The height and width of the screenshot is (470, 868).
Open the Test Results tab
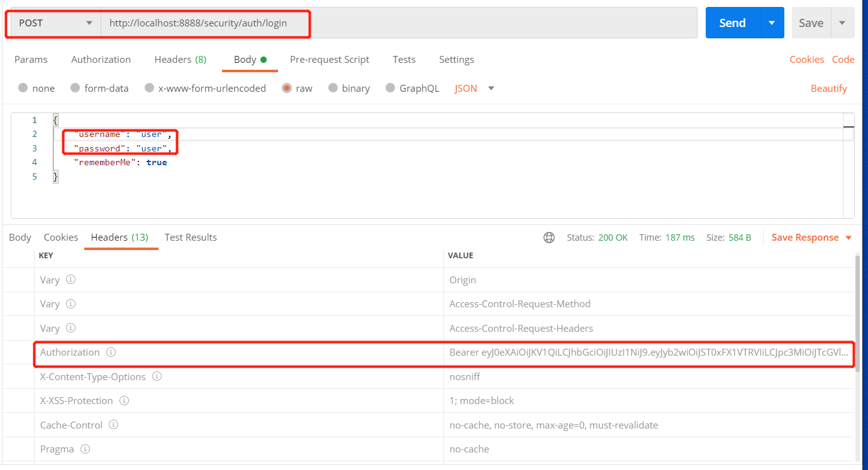coord(191,238)
